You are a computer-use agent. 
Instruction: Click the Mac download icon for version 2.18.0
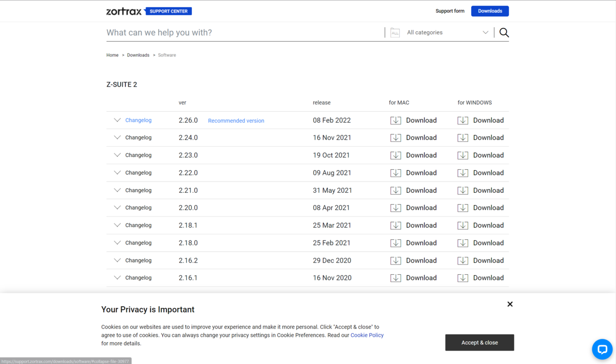(396, 243)
